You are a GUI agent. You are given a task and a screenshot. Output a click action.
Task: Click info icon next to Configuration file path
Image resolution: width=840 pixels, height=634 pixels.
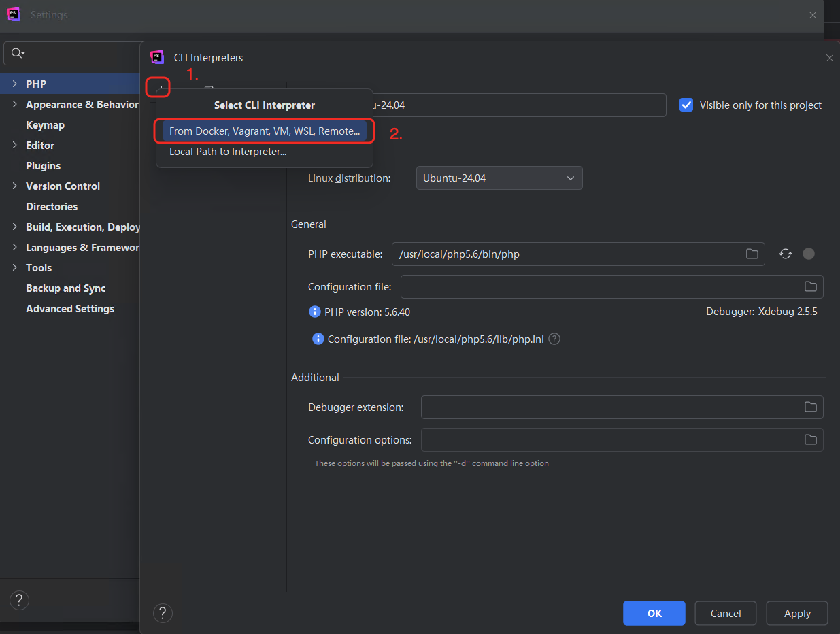coord(318,339)
